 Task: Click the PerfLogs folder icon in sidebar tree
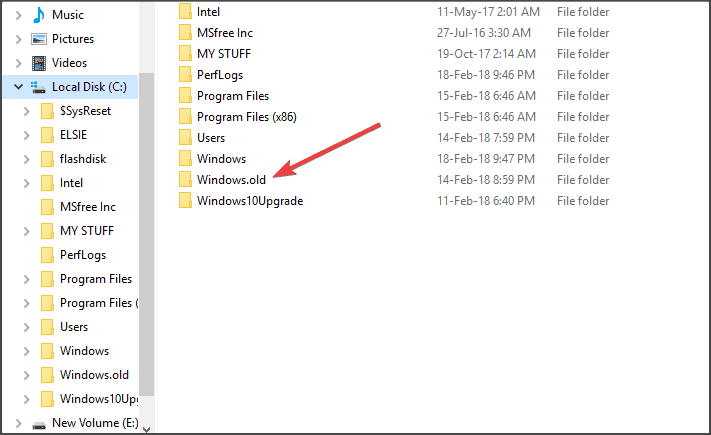click(x=47, y=255)
